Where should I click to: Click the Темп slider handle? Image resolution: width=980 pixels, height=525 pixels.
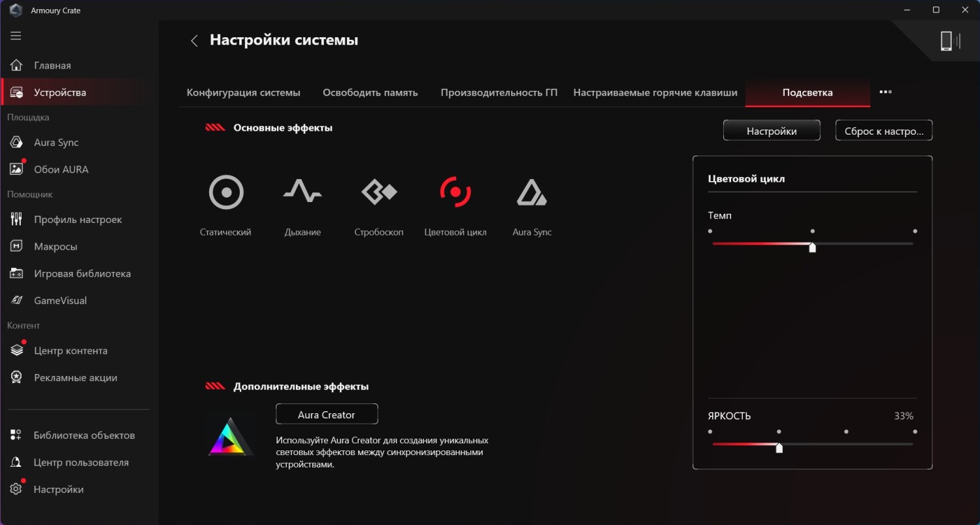pos(812,247)
